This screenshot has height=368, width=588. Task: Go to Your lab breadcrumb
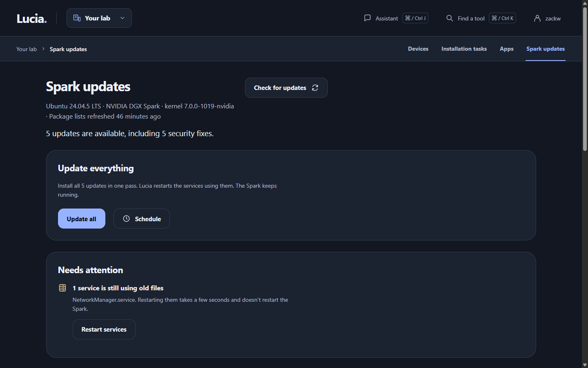[27, 49]
